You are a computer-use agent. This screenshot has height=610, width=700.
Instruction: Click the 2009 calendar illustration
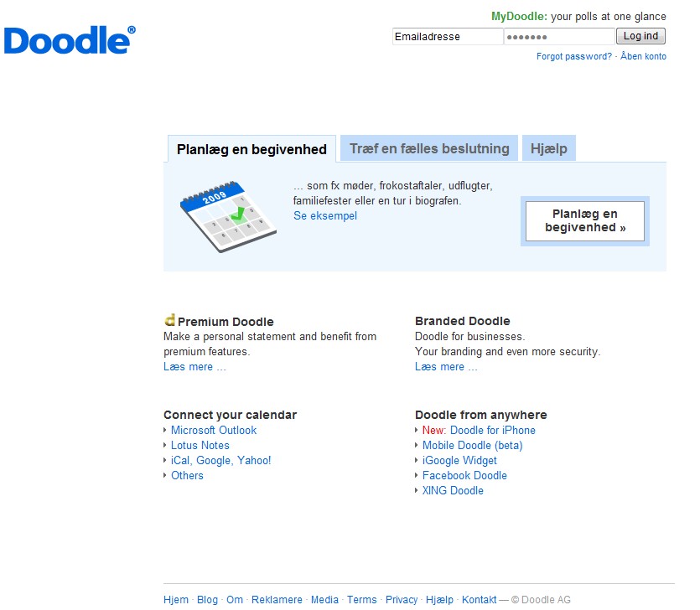coord(228,215)
